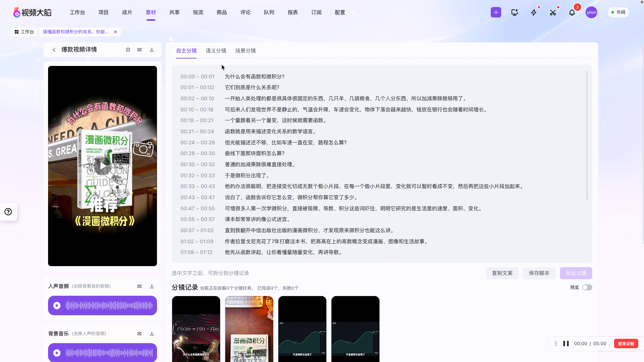Viewport: 644px width, 362px height.
Task: Click the 外网 network status pill
Action: click(x=618, y=12)
